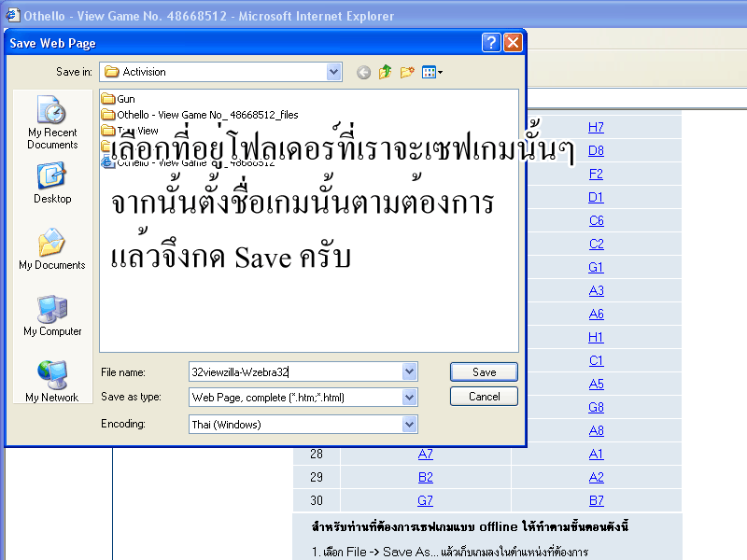This screenshot has height=560, width=747.
Task: Click move number 29 cell
Action: click(317, 477)
